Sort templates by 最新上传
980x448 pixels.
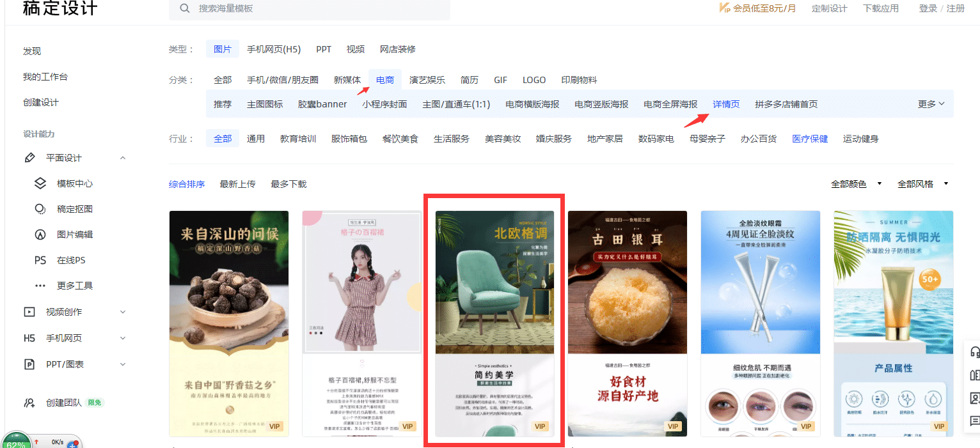click(x=237, y=184)
